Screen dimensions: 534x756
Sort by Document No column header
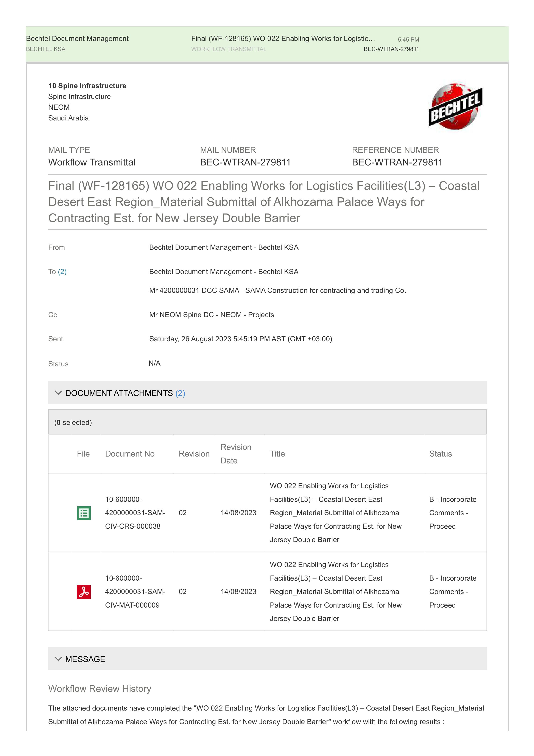pos(130,454)
